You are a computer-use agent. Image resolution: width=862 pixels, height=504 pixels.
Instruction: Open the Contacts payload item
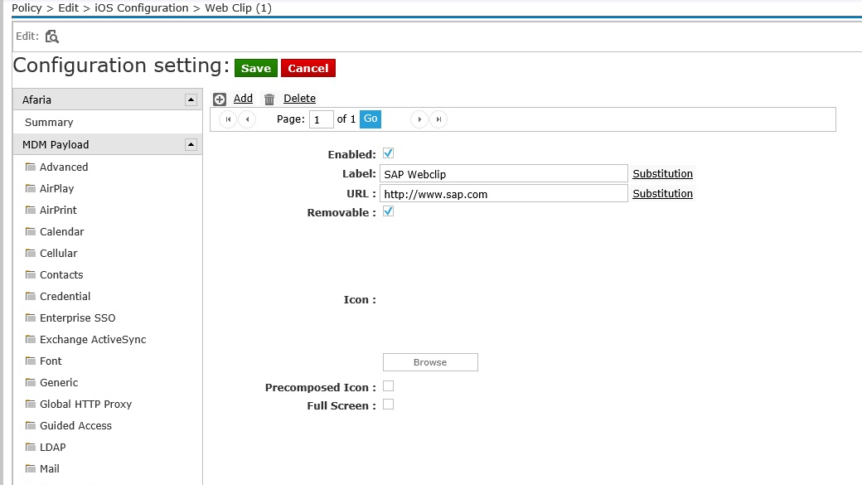pyautogui.click(x=61, y=275)
